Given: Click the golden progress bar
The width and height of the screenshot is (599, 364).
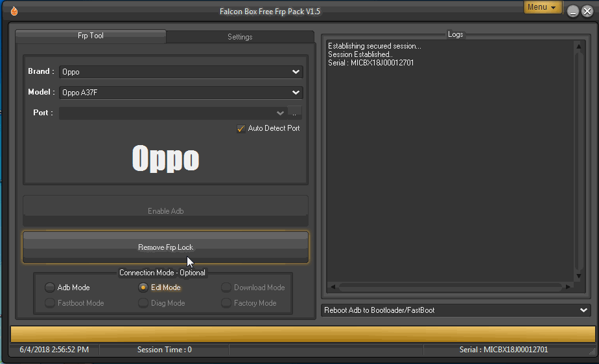Looking at the screenshot, I should coord(303,334).
